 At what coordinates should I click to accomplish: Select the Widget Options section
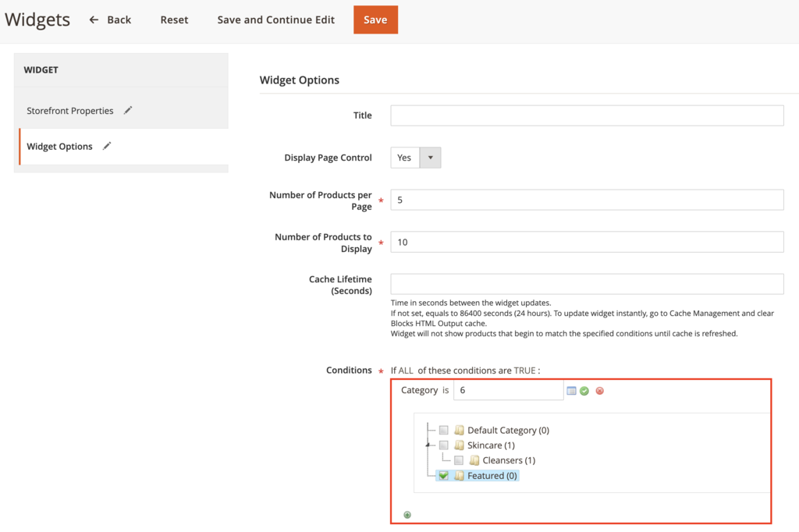pyautogui.click(x=60, y=146)
